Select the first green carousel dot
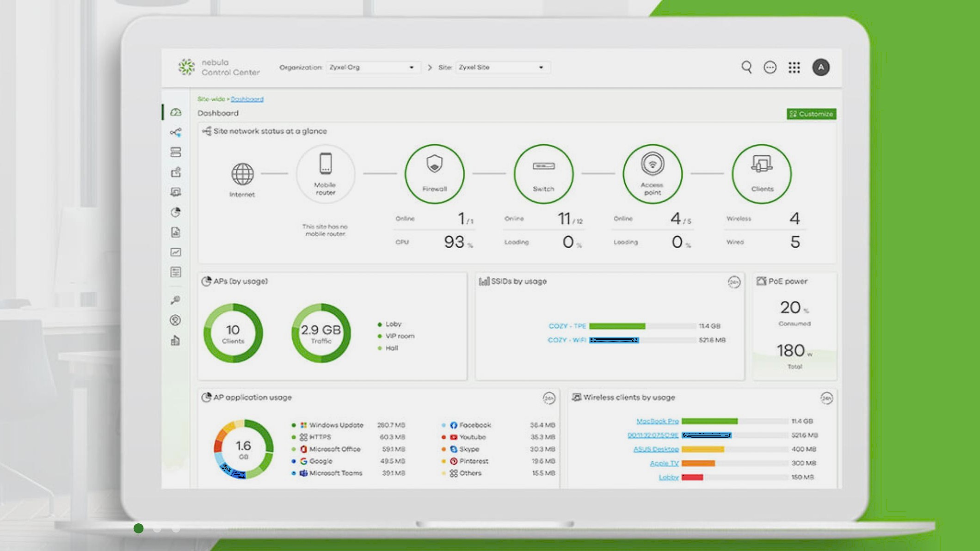 coord(138,528)
